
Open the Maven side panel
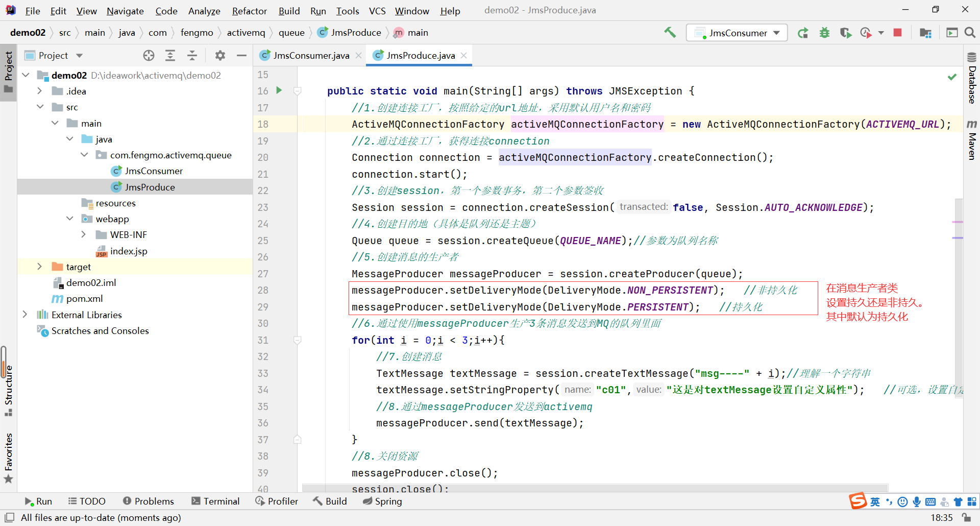point(972,140)
